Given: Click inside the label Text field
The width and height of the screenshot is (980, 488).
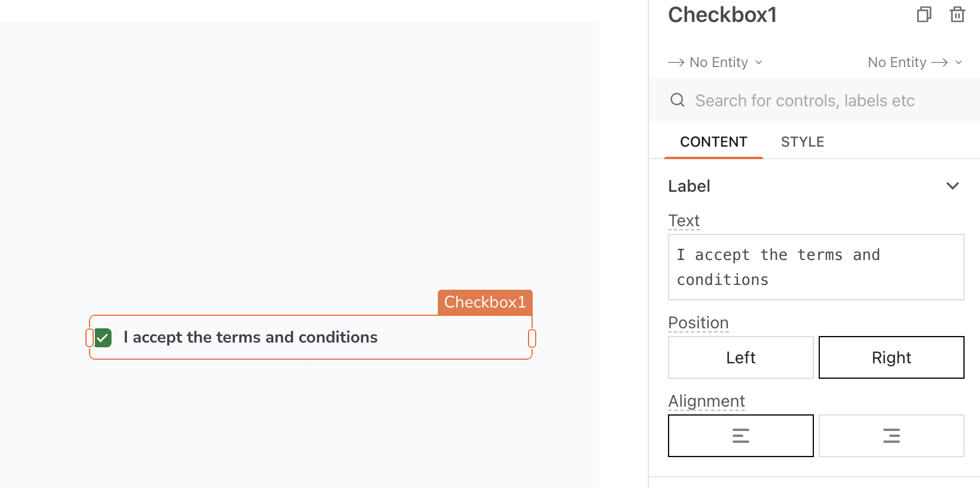Looking at the screenshot, I should [x=816, y=267].
